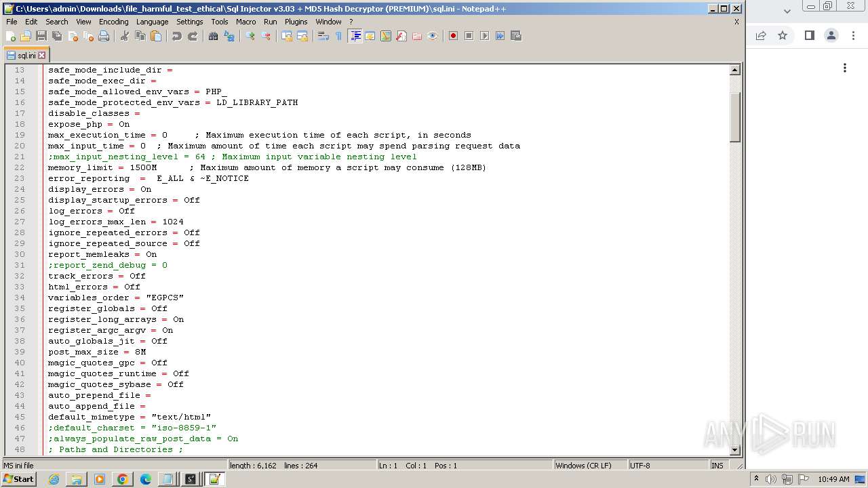Open the Settings menu

tap(190, 22)
